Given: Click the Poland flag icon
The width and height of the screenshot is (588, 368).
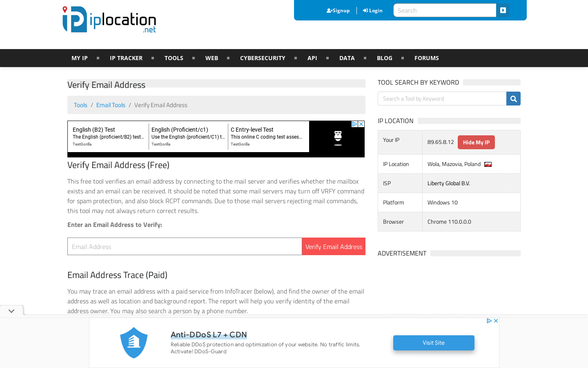Looking at the screenshot, I should (x=488, y=164).
